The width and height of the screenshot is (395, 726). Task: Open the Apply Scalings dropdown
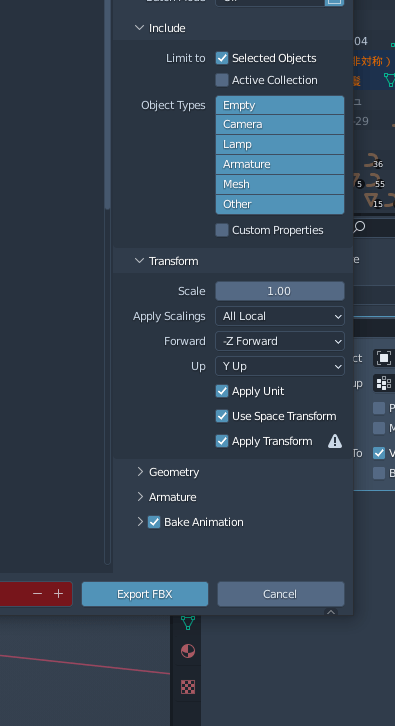click(280, 316)
